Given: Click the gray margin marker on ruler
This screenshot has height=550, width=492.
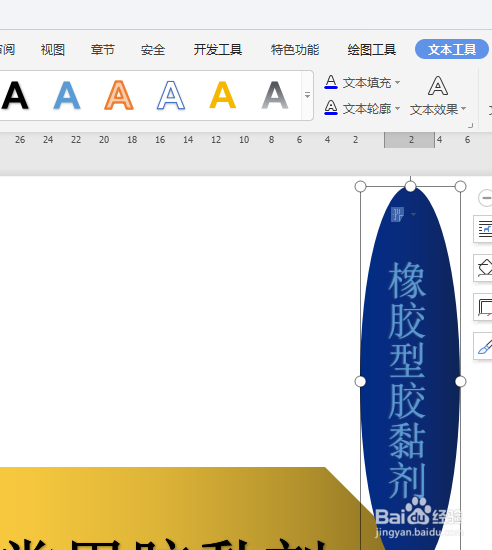Looking at the screenshot, I should [x=409, y=140].
